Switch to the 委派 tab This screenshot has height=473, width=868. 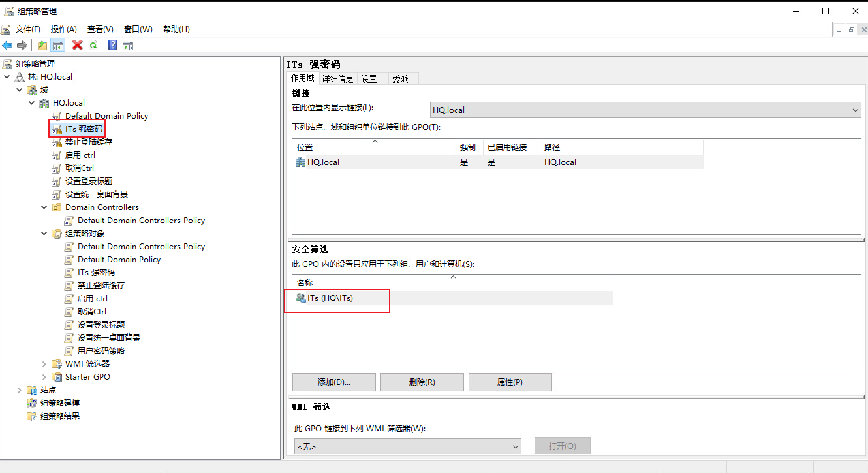[400, 79]
